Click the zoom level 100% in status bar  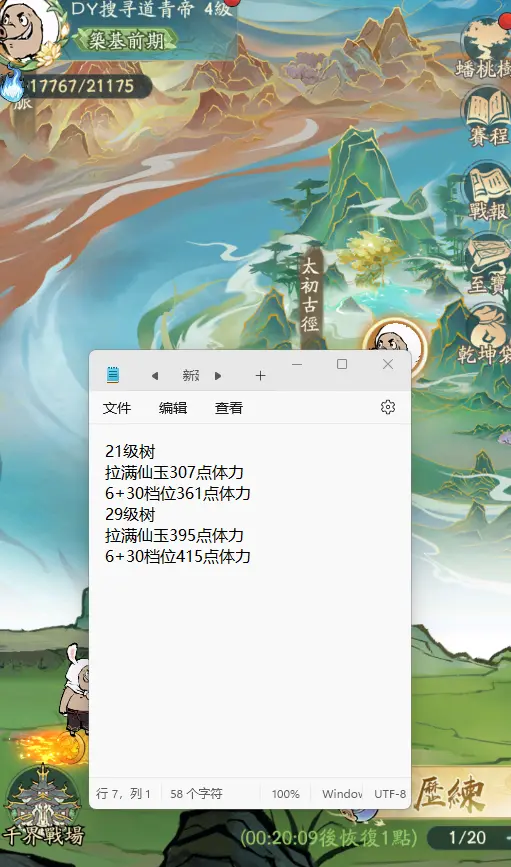coord(285,794)
